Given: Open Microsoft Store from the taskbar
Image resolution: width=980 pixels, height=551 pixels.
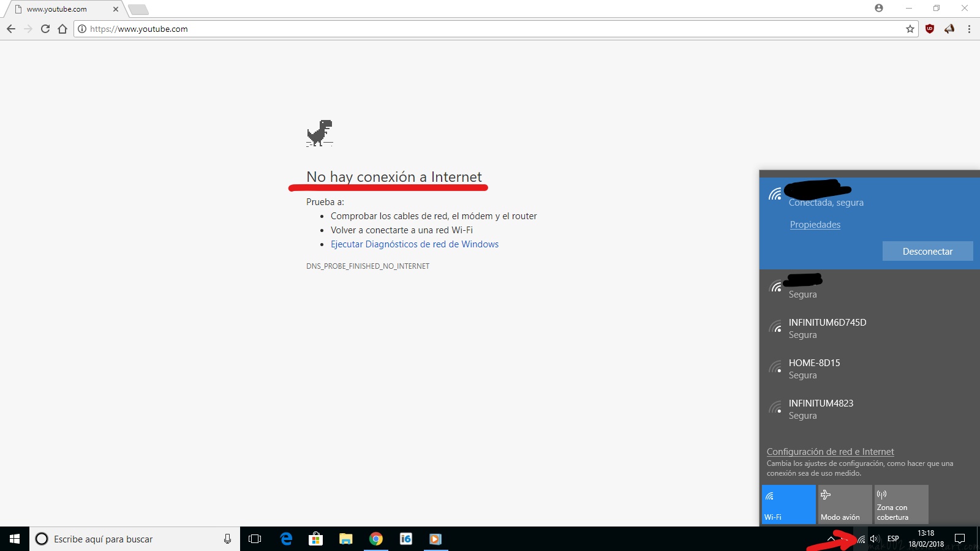Looking at the screenshot, I should [315, 539].
